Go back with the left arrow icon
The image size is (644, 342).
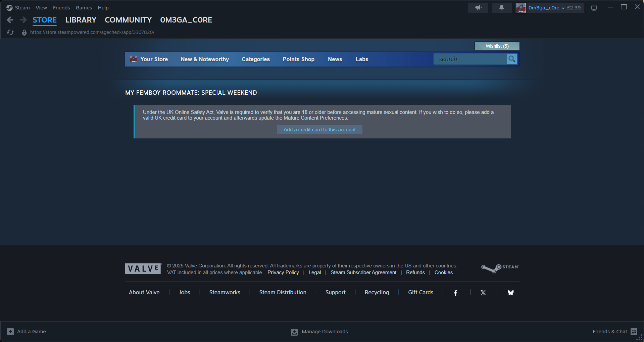tap(10, 20)
